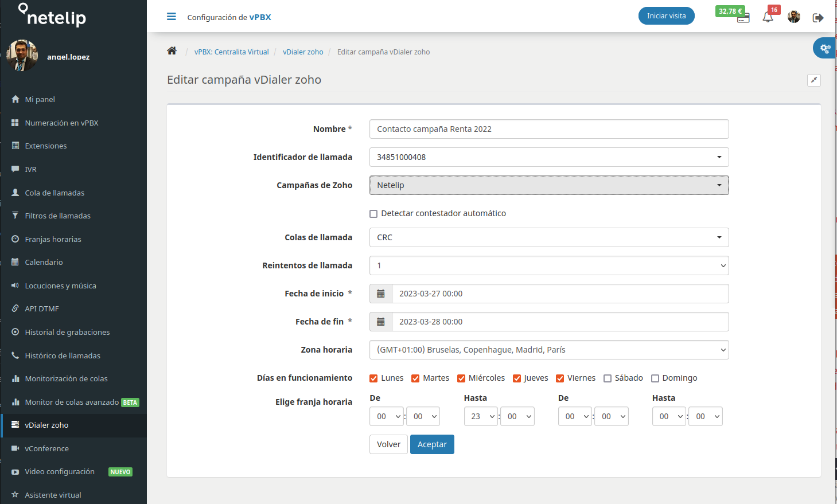Click the Aceptar button

tap(432, 444)
